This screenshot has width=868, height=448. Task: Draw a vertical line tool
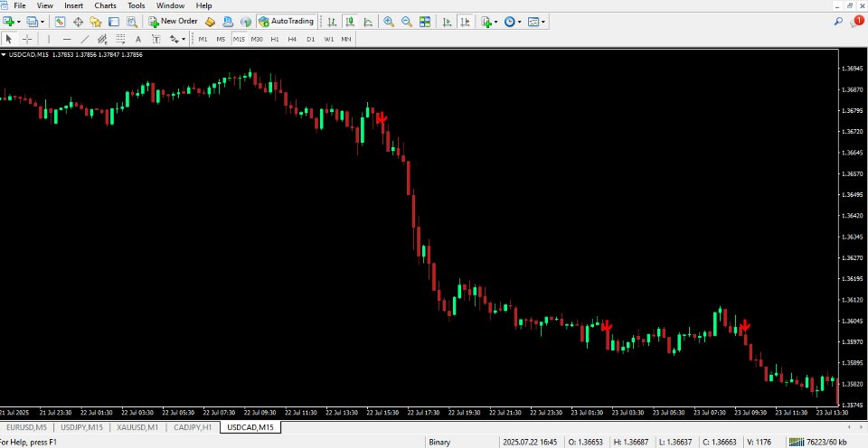49,39
